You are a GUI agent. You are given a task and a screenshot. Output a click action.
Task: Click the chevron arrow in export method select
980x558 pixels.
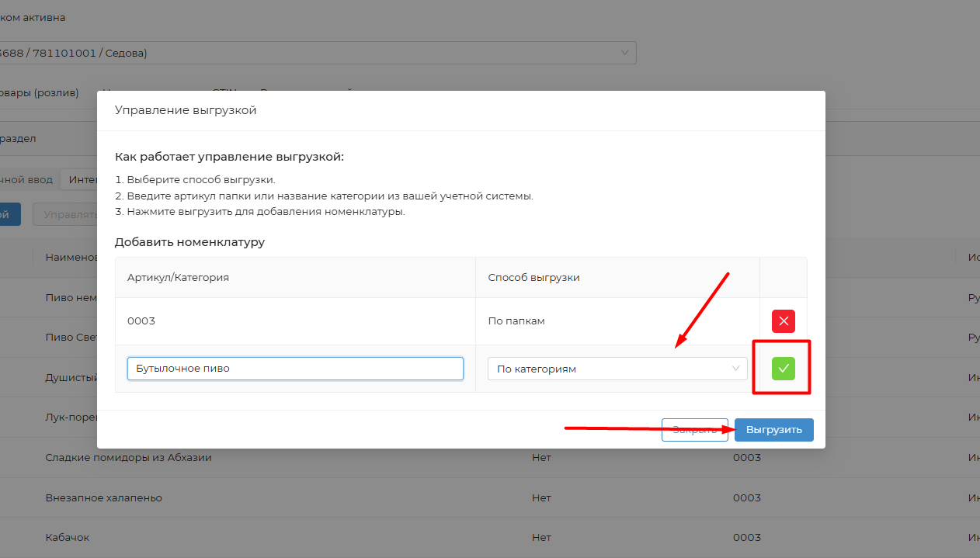pos(735,369)
